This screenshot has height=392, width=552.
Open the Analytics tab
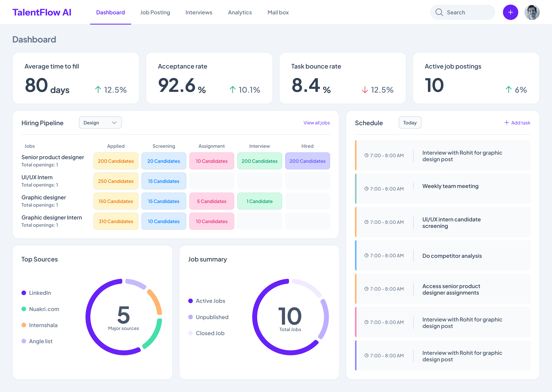click(x=240, y=12)
